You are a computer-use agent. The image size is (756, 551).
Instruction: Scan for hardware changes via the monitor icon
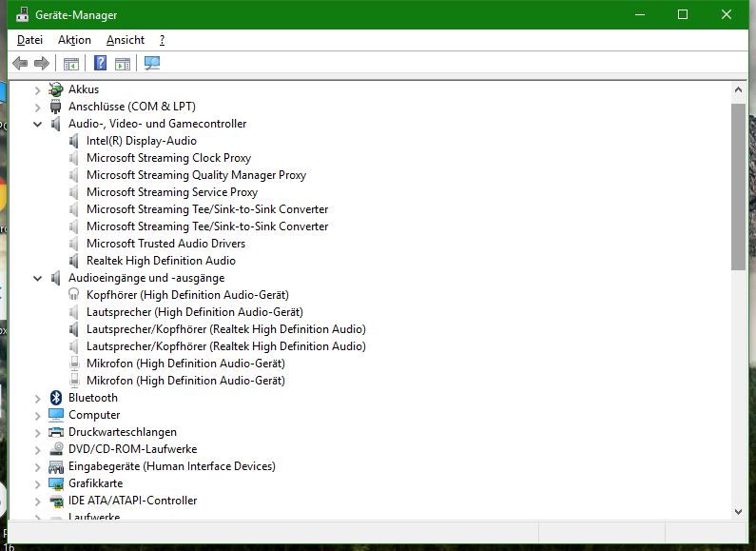(x=152, y=63)
